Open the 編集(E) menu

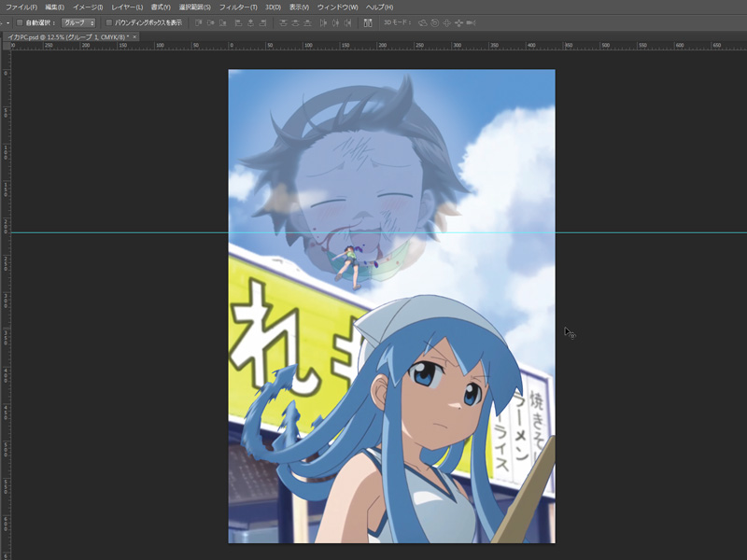(x=54, y=7)
